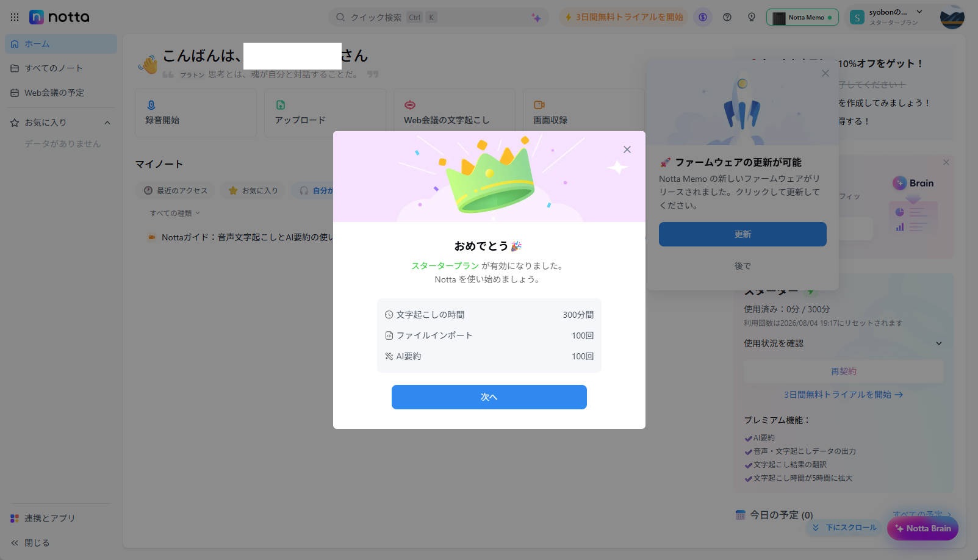Open Web会議の予定 in sidebar
The image size is (978, 560).
click(x=61, y=93)
